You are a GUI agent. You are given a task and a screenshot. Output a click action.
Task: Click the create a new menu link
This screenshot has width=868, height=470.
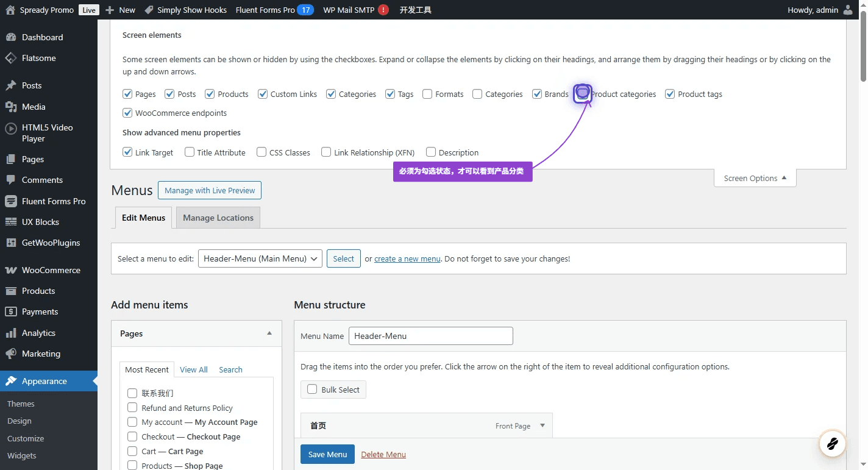click(x=407, y=258)
